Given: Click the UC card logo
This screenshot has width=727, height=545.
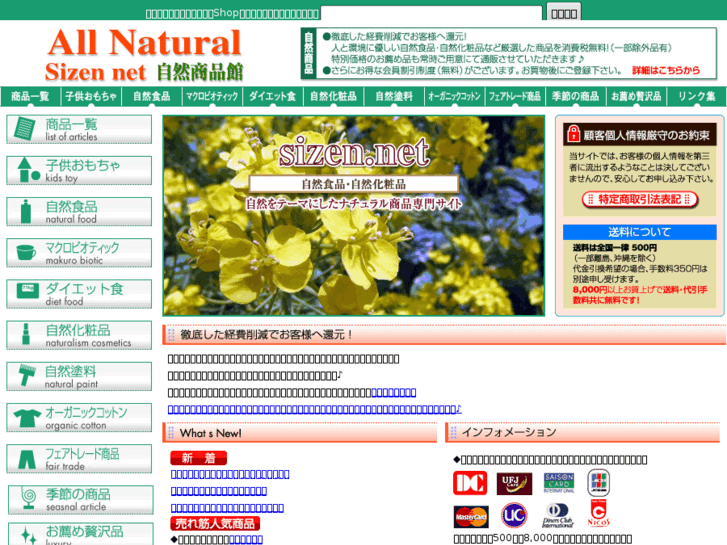Looking at the screenshot, I should tap(514, 515).
